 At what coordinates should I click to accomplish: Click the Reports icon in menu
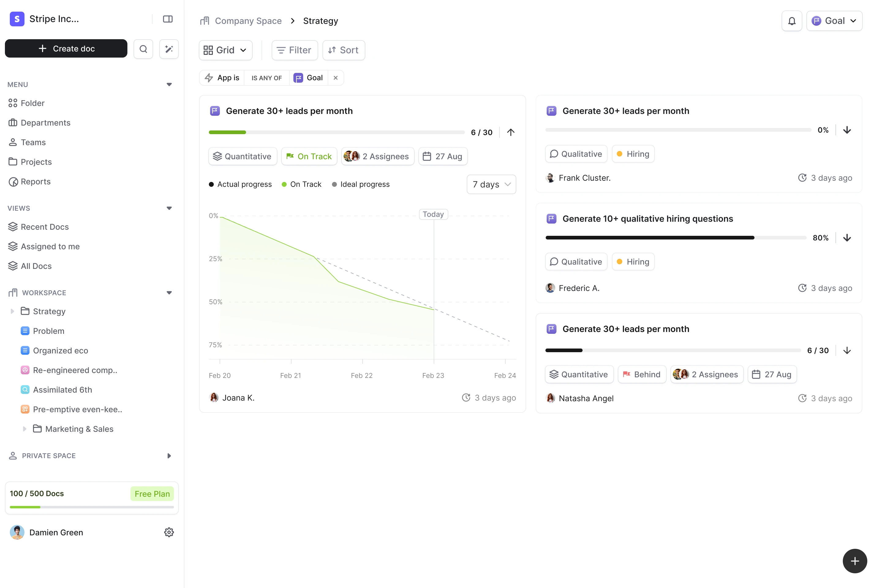click(13, 182)
